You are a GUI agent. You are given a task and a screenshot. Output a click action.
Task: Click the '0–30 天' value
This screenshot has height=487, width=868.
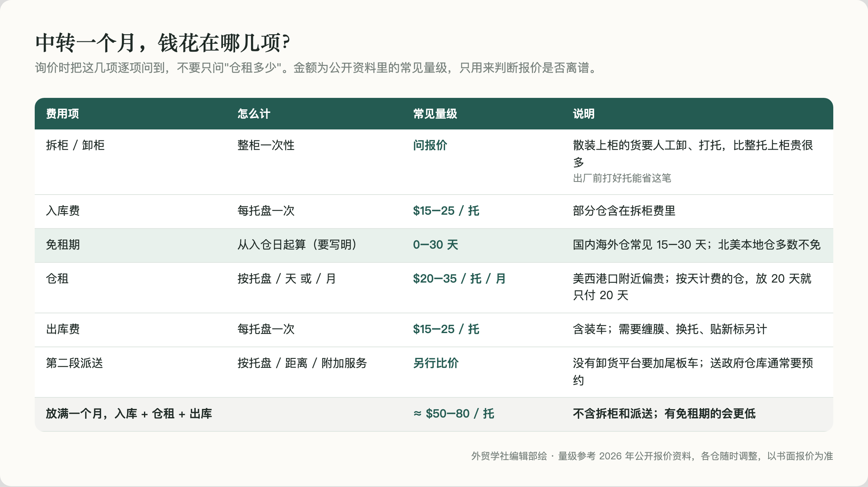point(436,245)
